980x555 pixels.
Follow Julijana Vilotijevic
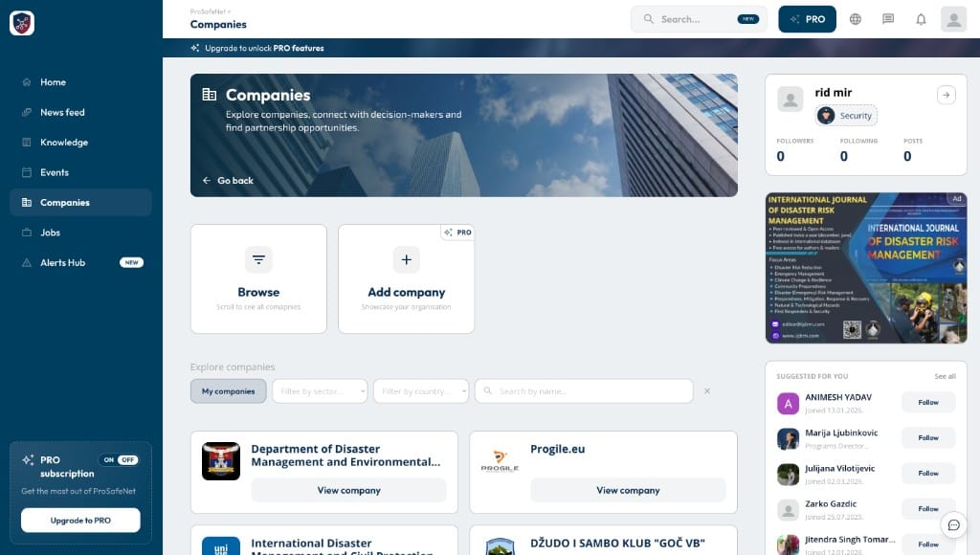click(x=928, y=473)
